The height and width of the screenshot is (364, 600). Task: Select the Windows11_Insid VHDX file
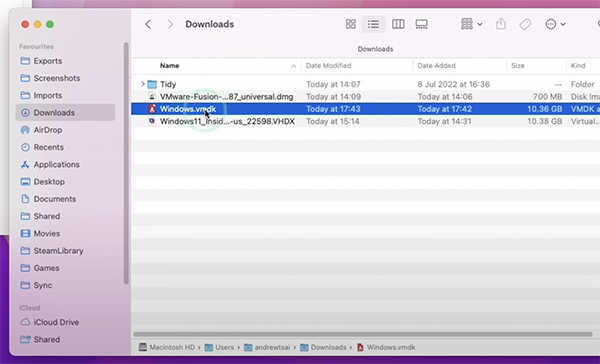click(x=365, y=121)
